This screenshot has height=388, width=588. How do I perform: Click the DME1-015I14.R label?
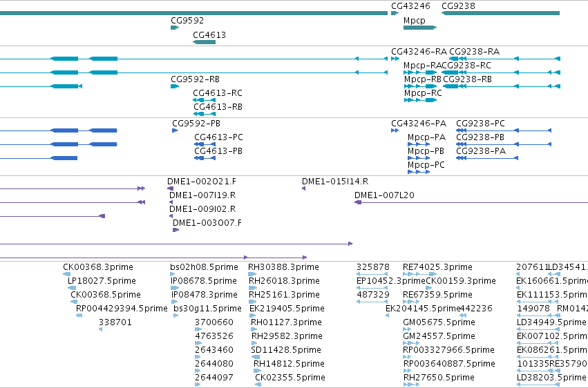(x=335, y=182)
